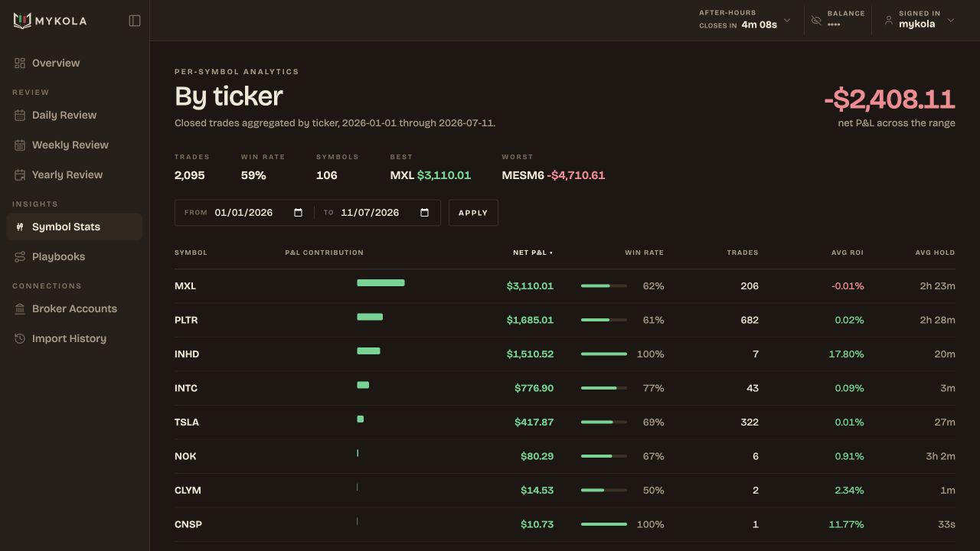Click the Yearly Review calendar icon
The height and width of the screenshot is (551, 980).
click(x=20, y=174)
